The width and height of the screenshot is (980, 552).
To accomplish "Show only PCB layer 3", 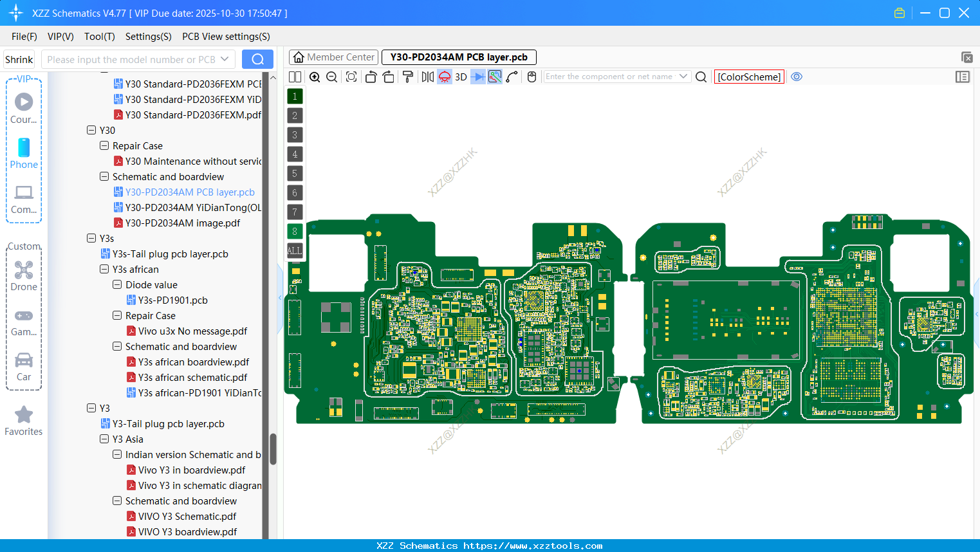I will [294, 134].
